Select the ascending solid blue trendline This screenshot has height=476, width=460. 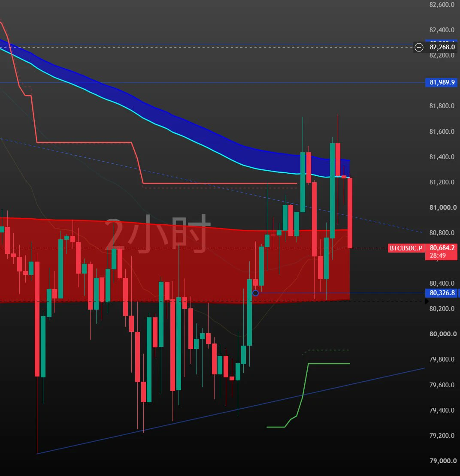[x=231, y=411]
